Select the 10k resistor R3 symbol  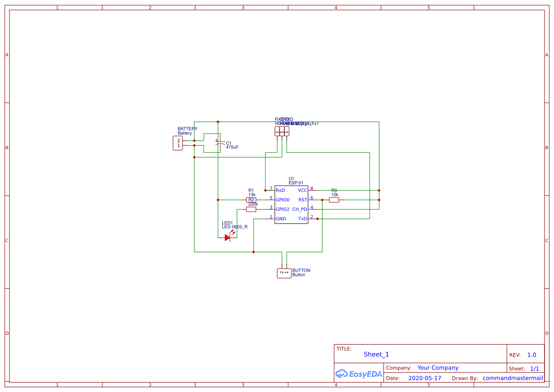click(x=334, y=200)
